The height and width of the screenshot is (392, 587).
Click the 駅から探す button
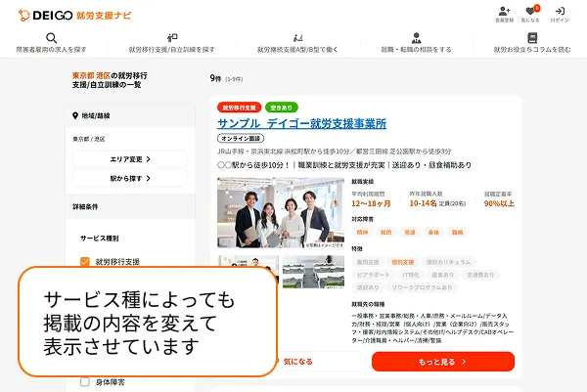130,179
